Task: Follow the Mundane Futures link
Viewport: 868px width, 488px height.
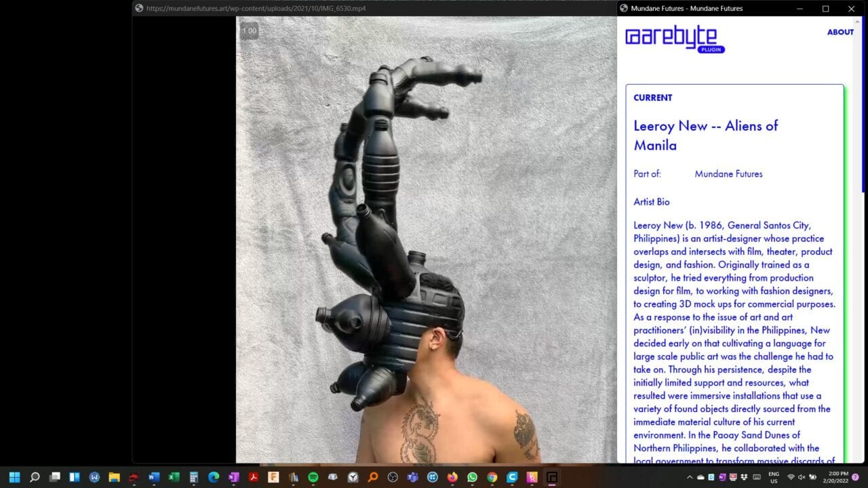Action: [x=728, y=174]
